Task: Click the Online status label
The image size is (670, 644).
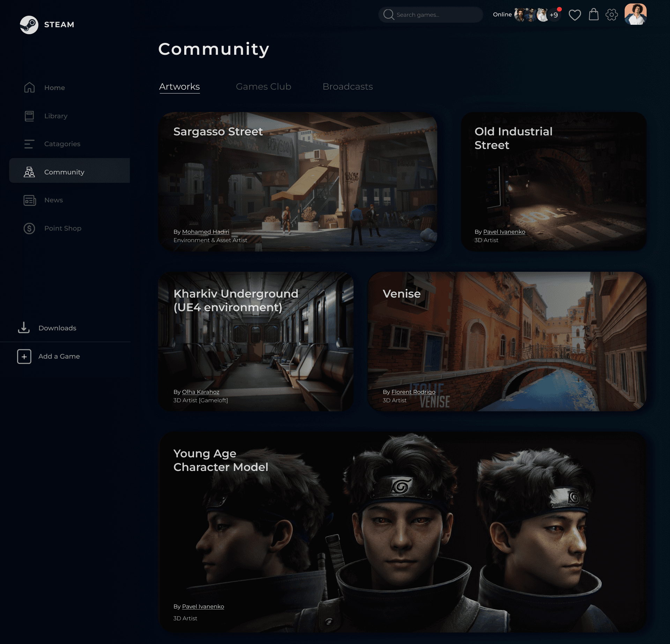Action: coord(502,15)
